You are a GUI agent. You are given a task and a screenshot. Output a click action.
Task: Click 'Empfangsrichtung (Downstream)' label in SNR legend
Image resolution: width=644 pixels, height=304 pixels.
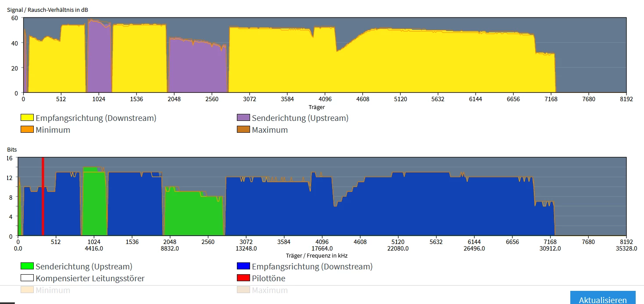(x=96, y=118)
